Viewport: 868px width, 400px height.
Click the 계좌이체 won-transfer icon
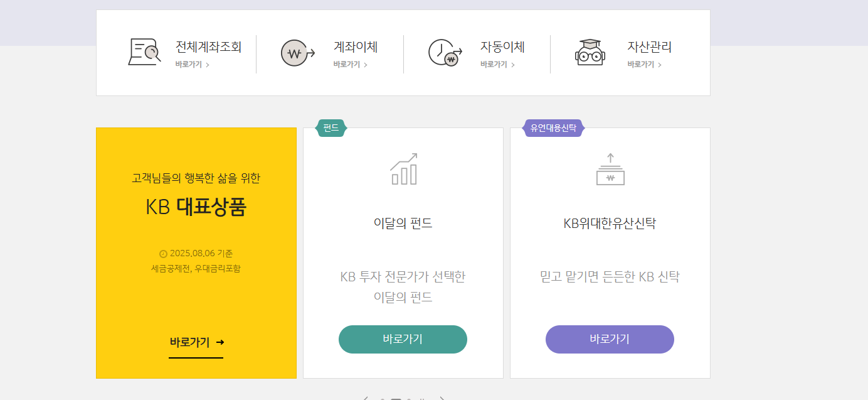pos(298,53)
